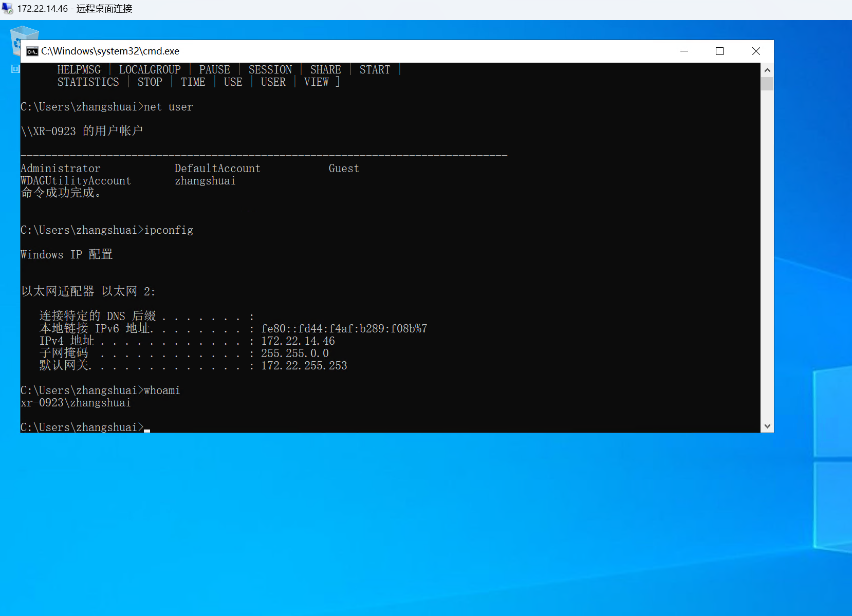Click the blinking cursor at the last prompt
The width and height of the screenshot is (852, 616).
147,431
